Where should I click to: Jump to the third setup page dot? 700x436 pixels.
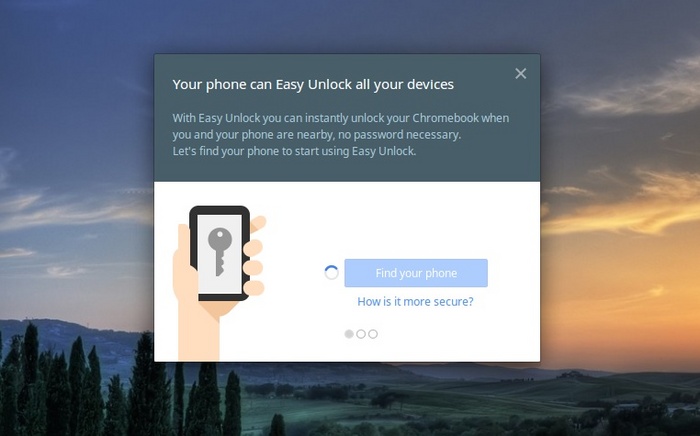(x=373, y=334)
